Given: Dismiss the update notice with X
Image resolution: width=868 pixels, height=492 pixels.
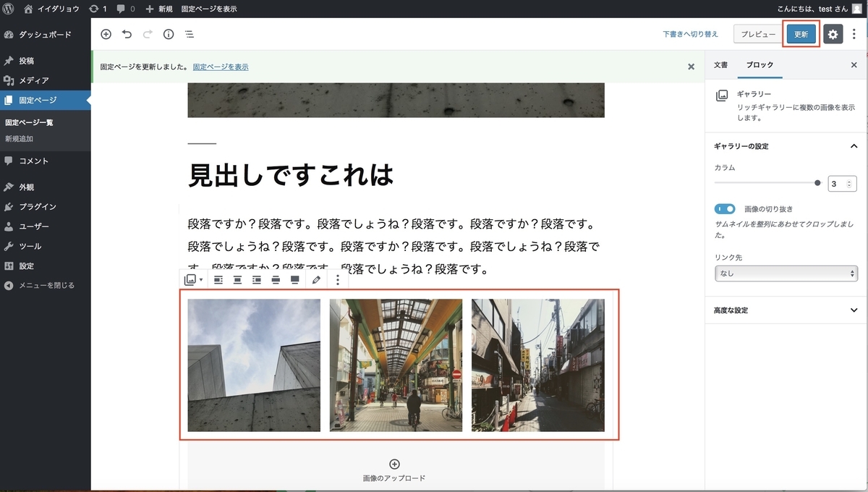Looking at the screenshot, I should click(691, 67).
